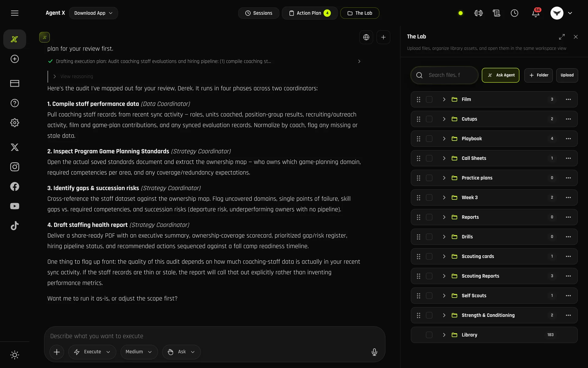Viewport: 588px width, 368px height.
Task: Expand the Cutups folder chevron
Action: (x=444, y=119)
